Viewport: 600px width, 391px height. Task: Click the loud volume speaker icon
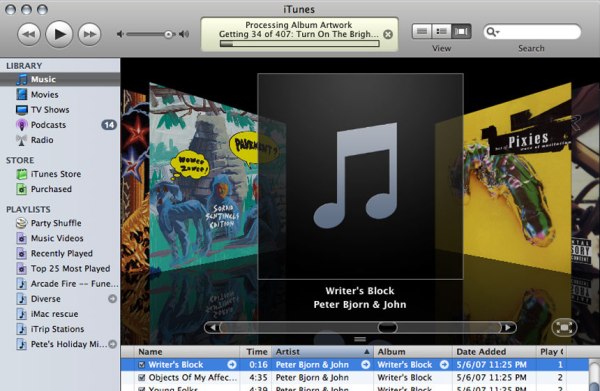pos(184,34)
